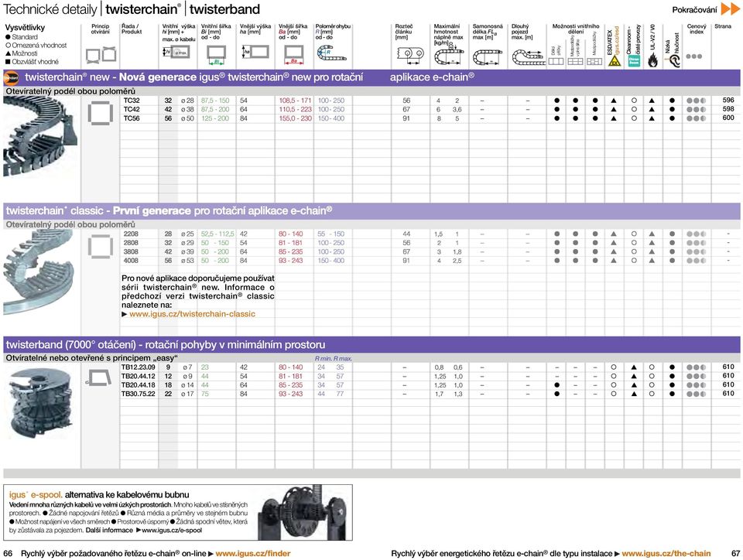Image resolution: width=743 pixels, height=560 pixels.
Task: Click the orange Standard badge beside twisterchain new
Action: point(11,77)
